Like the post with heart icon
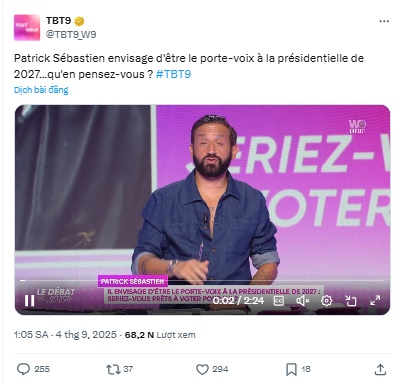The height and width of the screenshot is (383, 400). coord(202,369)
